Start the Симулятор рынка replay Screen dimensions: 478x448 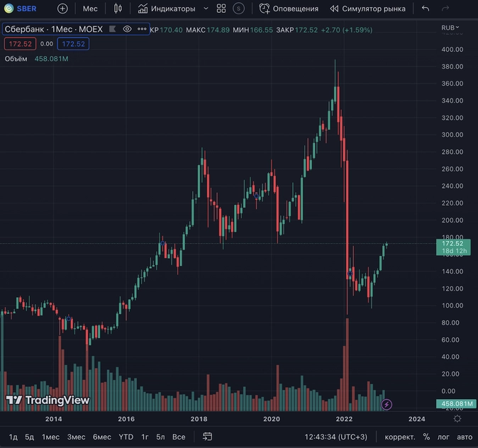coord(367,9)
